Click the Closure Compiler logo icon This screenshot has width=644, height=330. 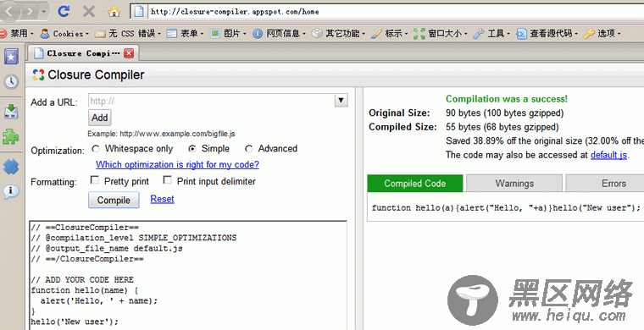(38, 74)
